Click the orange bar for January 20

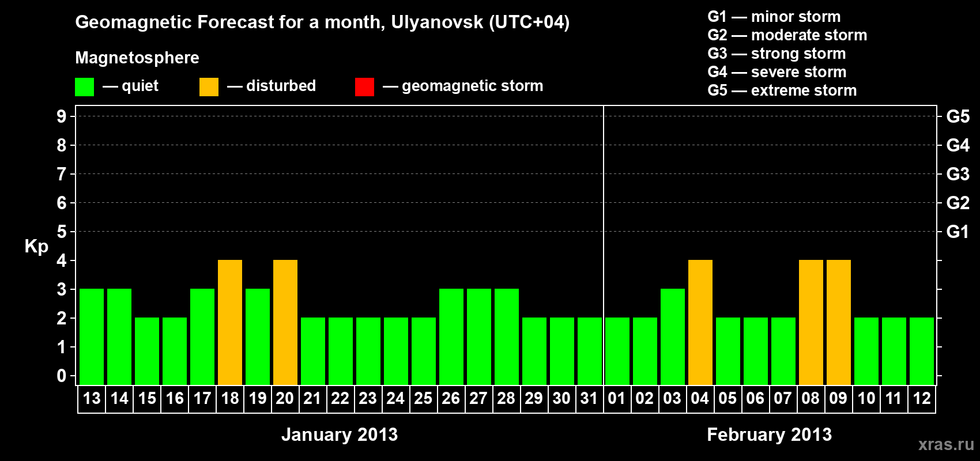tap(285, 322)
